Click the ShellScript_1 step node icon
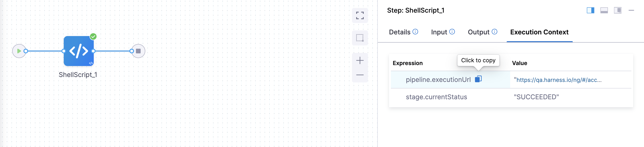 click(79, 51)
